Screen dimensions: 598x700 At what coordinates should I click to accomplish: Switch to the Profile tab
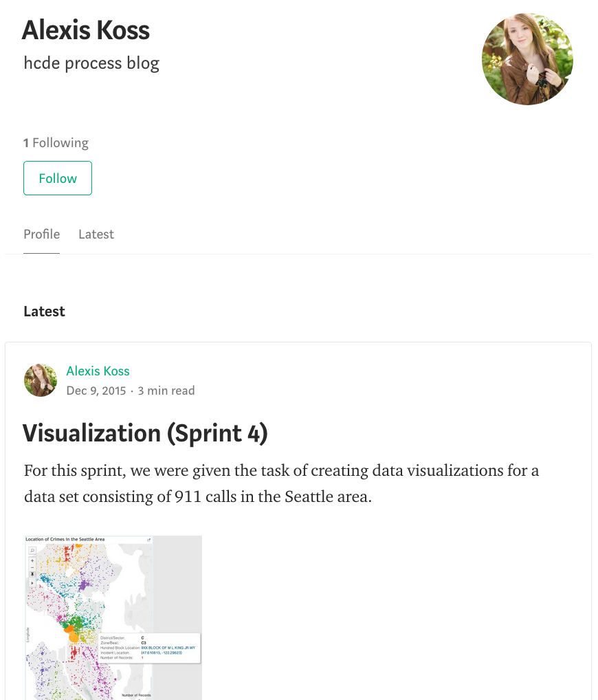41,234
